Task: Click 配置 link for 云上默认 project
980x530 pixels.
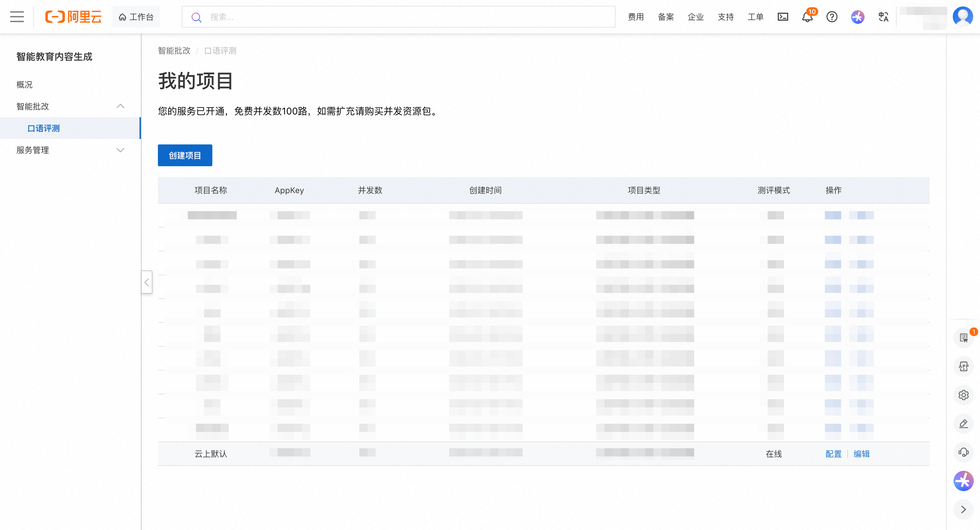Action: [x=833, y=454]
